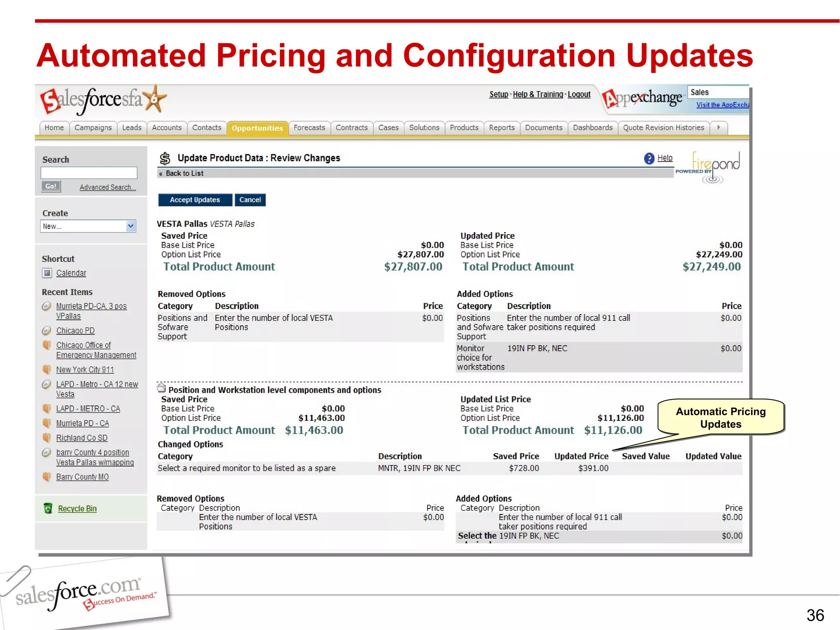Click the Salesforce SFA logo

103,100
